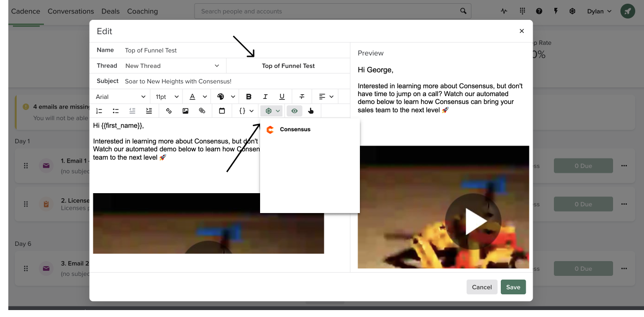The width and height of the screenshot is (644, 317).
Task: Select the video thumbnail in the email editor
Action: click(208, 223)
